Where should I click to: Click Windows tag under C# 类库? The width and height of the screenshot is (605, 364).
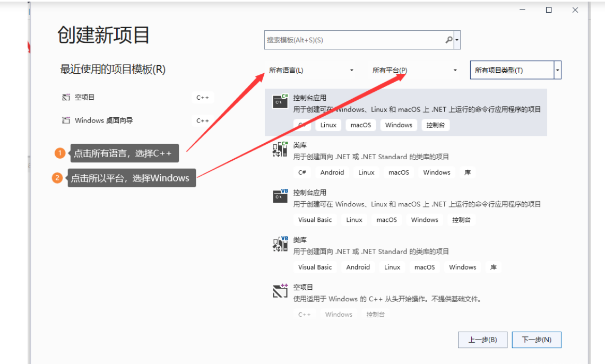[437, 172]
